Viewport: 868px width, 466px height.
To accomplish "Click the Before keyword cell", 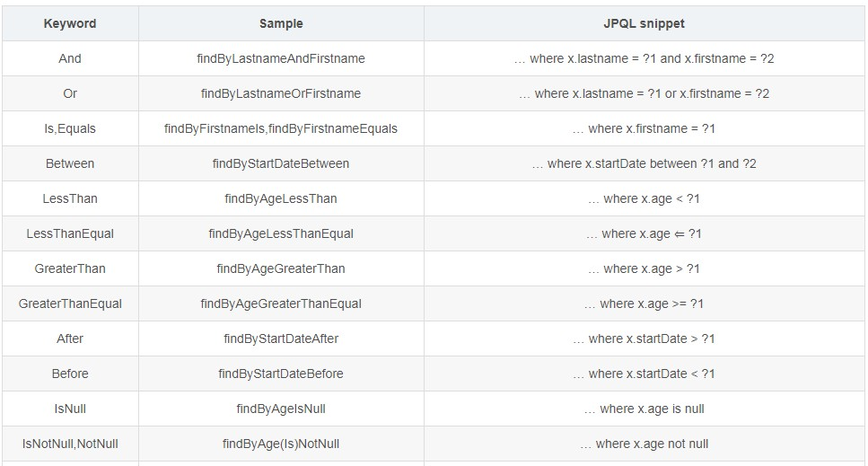I will (70, 374).
